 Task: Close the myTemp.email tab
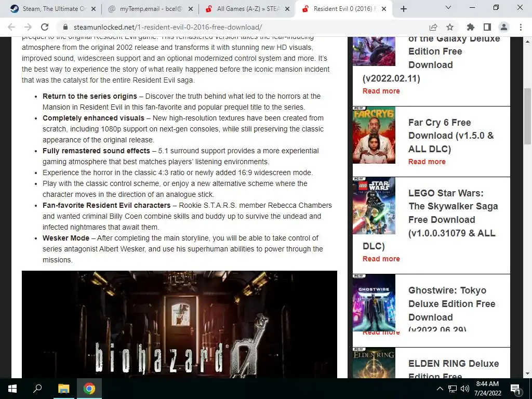[191, 9]
